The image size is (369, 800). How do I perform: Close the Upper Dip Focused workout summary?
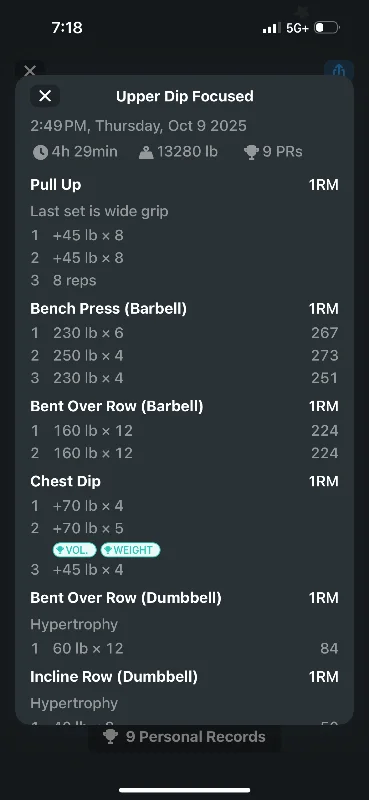pyautogui.click(x=45, y=96)
